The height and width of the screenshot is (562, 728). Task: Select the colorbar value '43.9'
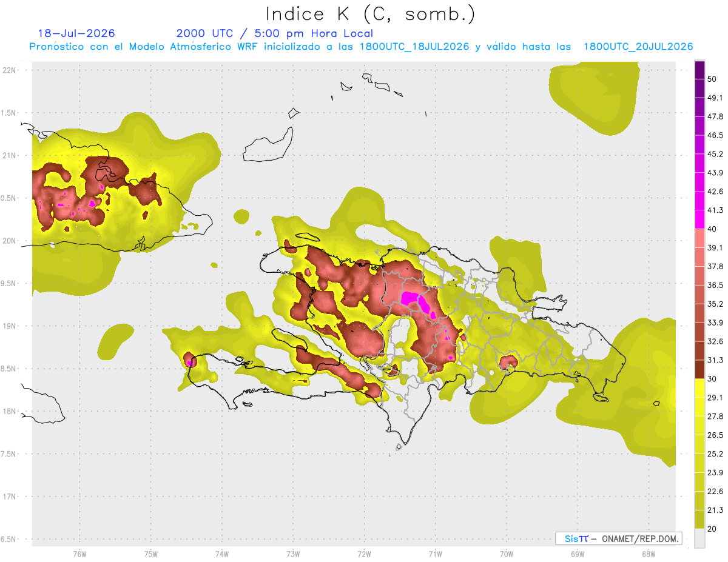[715, 173]
